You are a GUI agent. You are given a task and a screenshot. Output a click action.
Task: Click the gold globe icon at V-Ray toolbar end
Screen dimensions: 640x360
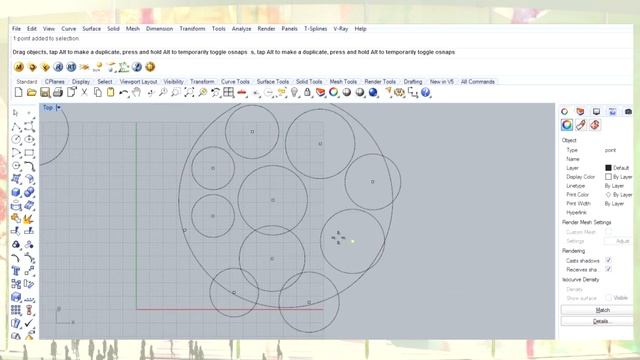click(x=150, y=67)
